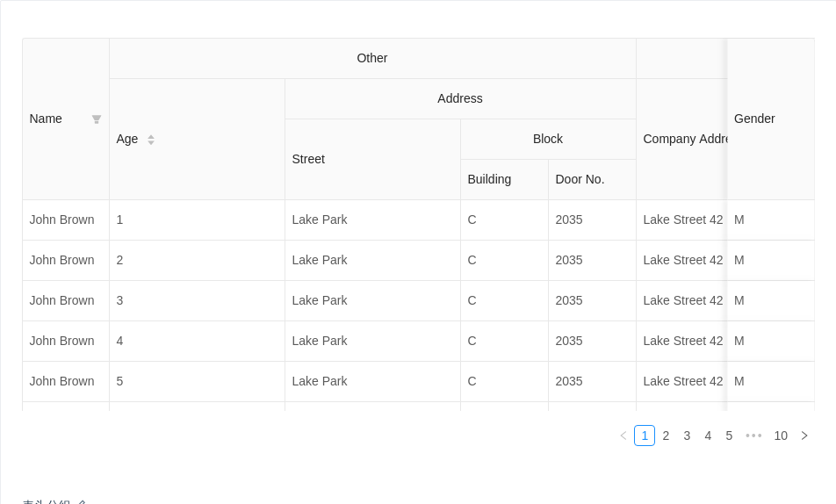Go to page 3 of the table
This screenshot has width=836, height=504.
687,436
